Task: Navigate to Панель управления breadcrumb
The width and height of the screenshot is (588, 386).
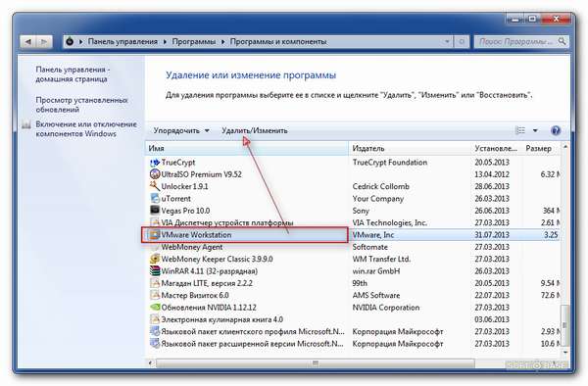Action: [x=122, y=41]
